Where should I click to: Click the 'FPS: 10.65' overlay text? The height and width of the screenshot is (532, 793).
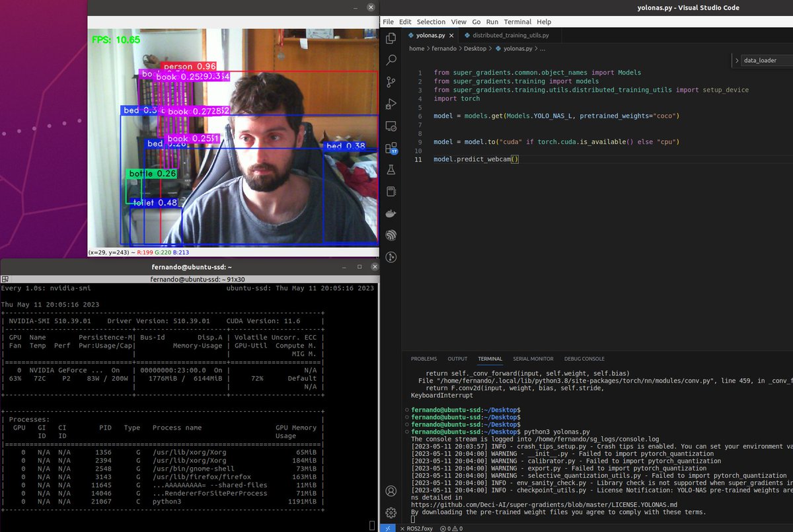point(116,40)
